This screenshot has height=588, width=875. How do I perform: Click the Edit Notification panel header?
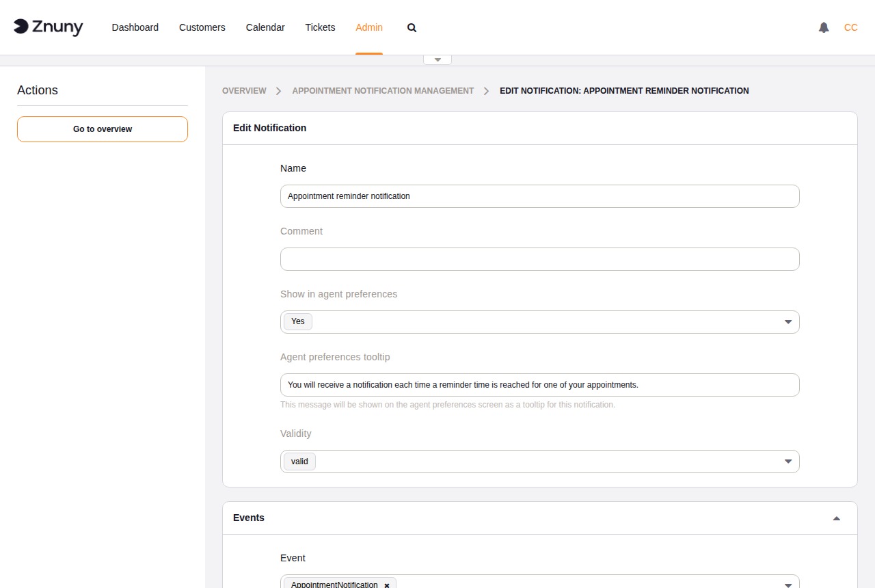pos(540,129)
